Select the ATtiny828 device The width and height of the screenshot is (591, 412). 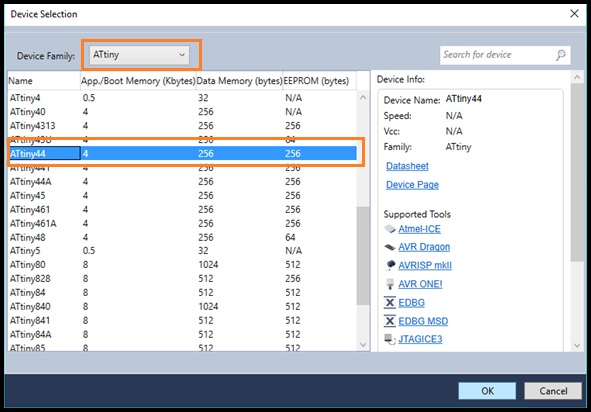(x=182, y=279)
